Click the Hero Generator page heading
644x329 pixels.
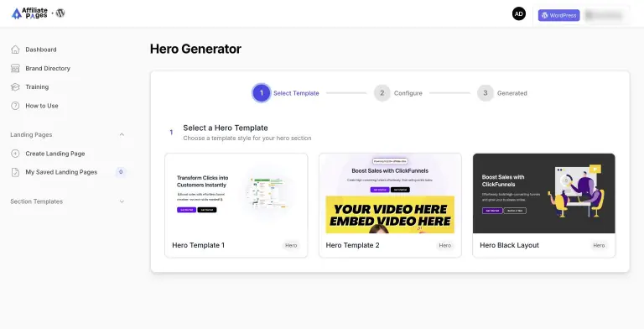point(195,49)
